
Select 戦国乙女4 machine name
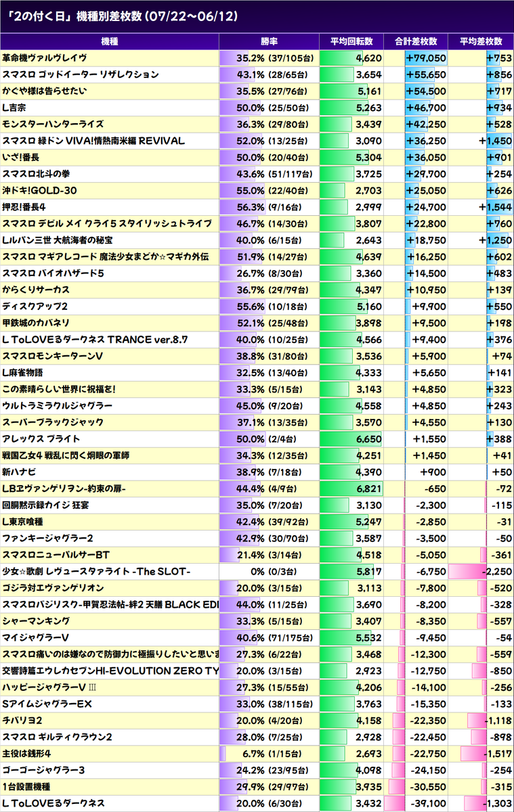click(66, 456)
